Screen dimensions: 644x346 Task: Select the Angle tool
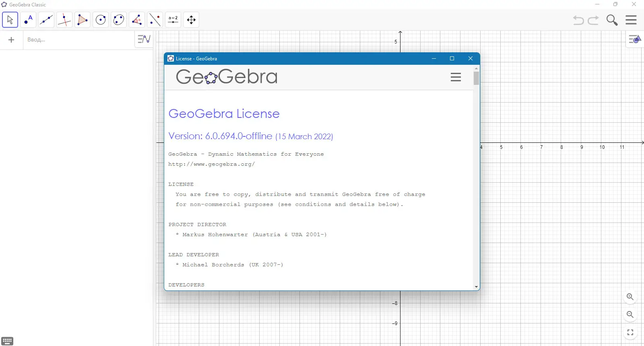pyautogui.click(x=137, y=20)
